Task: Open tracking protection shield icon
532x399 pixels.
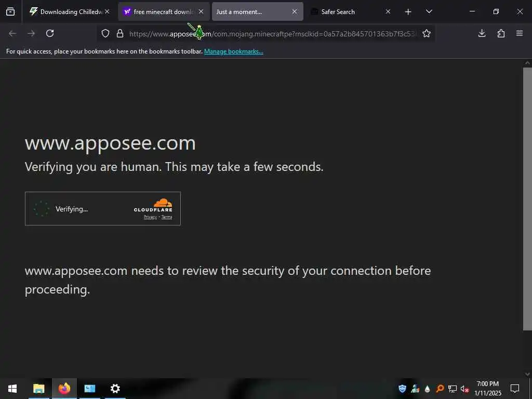Action: tap(105, 33)
